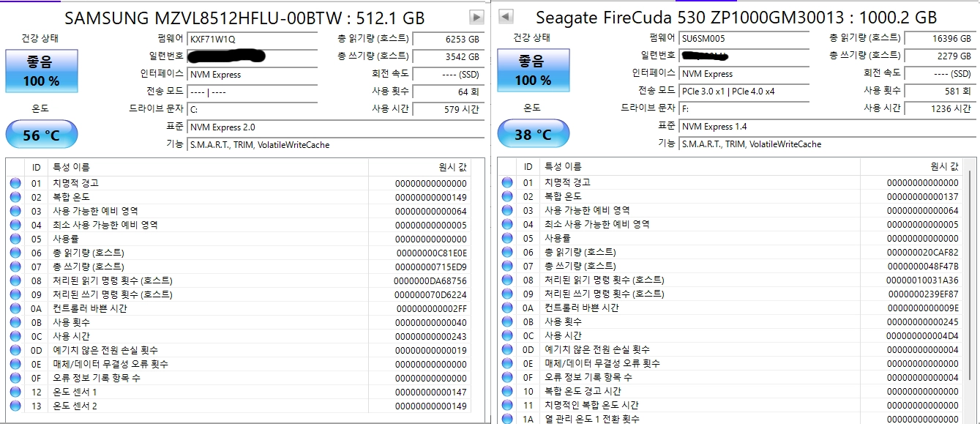Screen dimensions: 980x424
Task: Select Seagate raw value 00000010031A36
Action: [x=923, y=280]
